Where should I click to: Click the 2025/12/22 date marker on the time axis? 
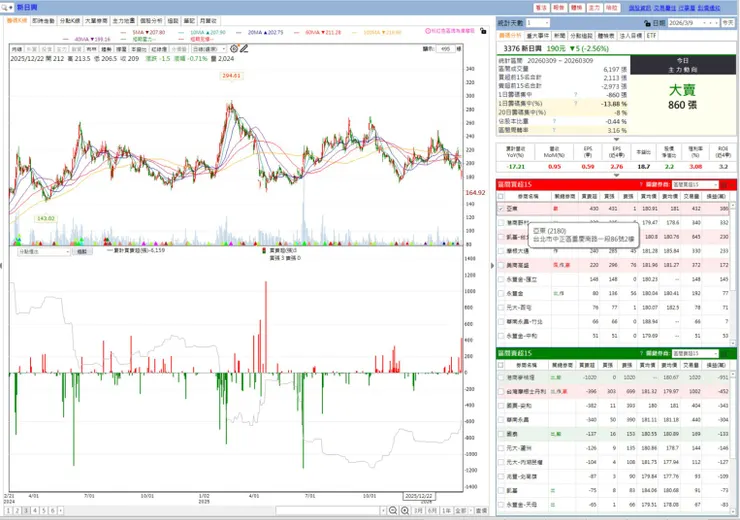[419, 496]
